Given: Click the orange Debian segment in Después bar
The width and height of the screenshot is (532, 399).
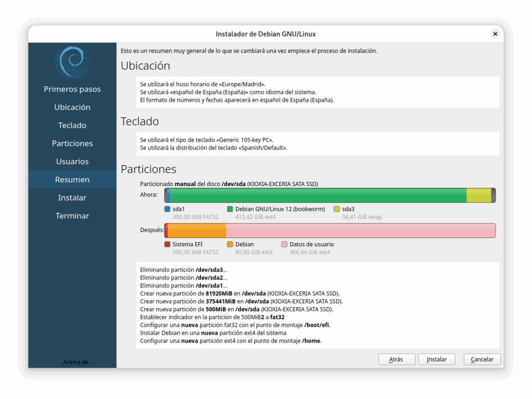Looking at the screenshot, I should (197, 231).
